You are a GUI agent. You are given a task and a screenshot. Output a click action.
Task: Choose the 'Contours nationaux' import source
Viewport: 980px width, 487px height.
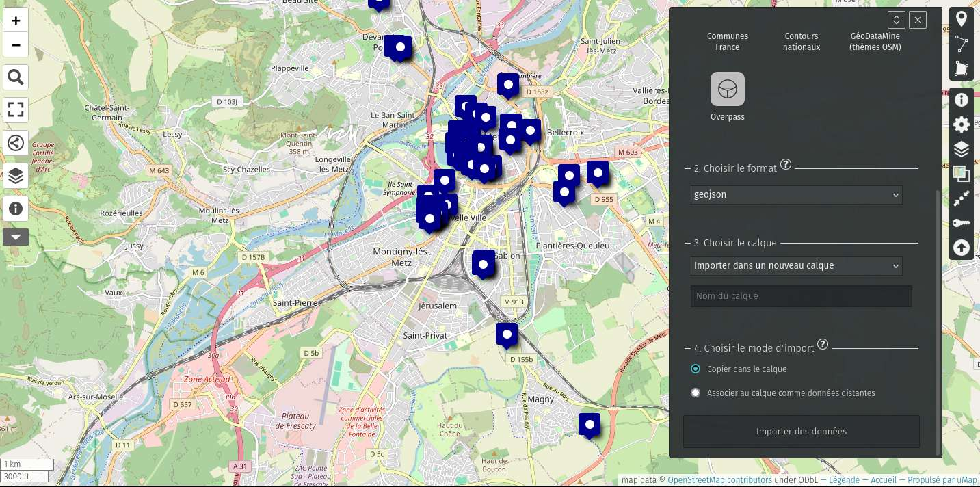coord(801,42)
